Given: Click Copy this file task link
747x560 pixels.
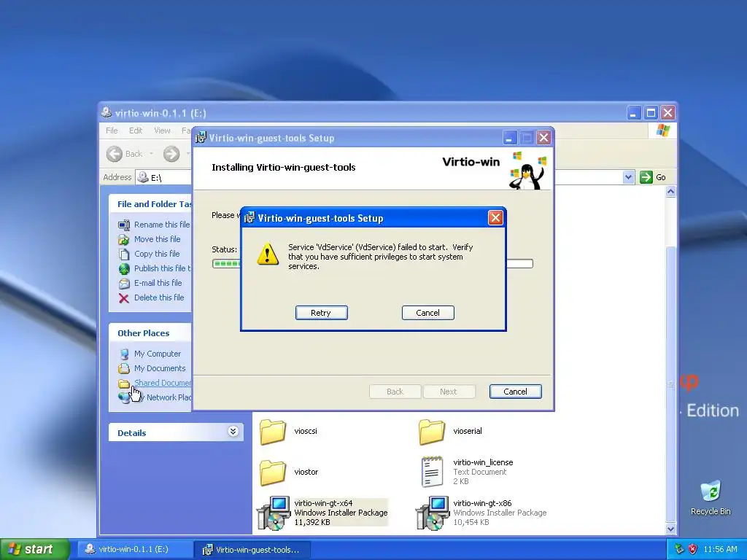Looking at the screenshot, I should tap(157, 254).
